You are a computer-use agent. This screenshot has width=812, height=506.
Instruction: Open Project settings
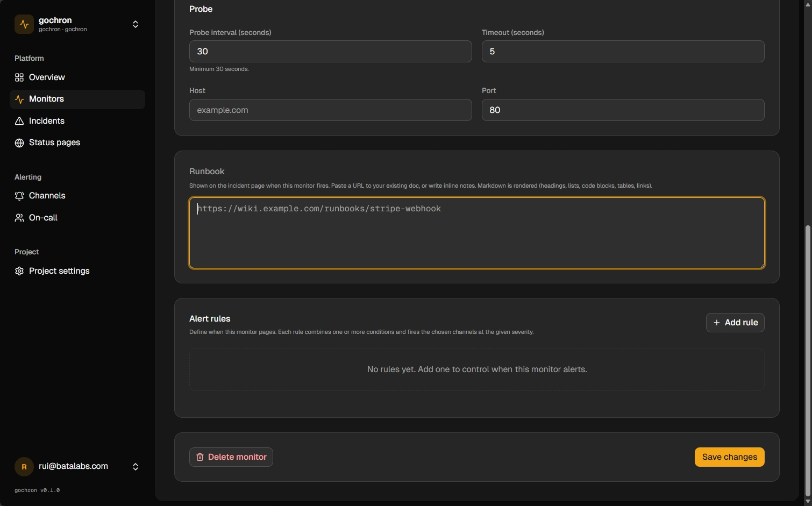77,271
